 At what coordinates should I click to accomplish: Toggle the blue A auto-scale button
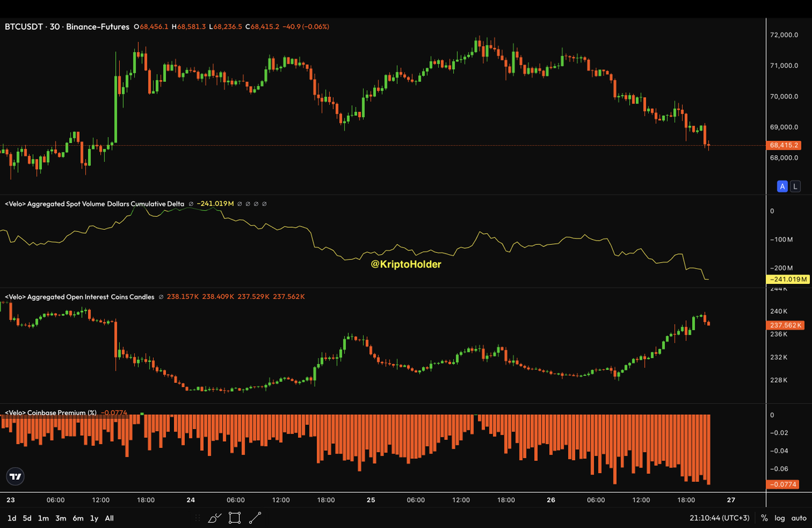pyautogui.click(x=782, y=186)
